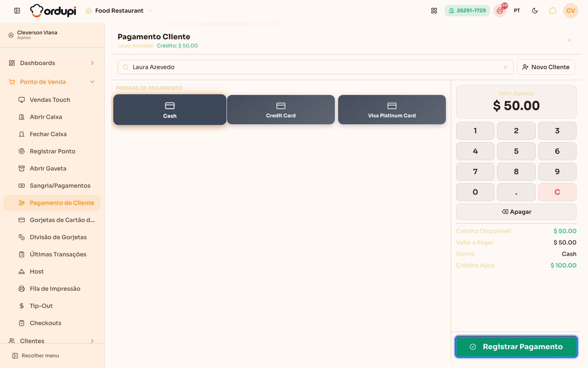Screen dimensions: 588x368
Task: Click the 26291-1729 green badge
Action: point(467,11)
